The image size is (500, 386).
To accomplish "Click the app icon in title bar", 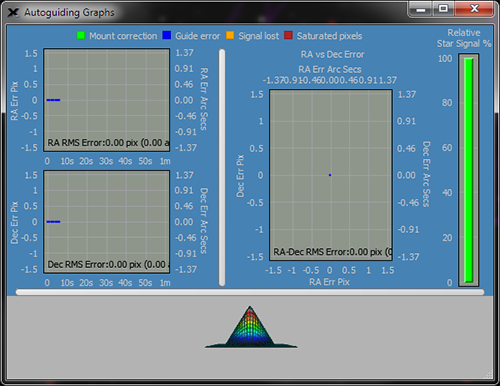I will tap(13, 13).
